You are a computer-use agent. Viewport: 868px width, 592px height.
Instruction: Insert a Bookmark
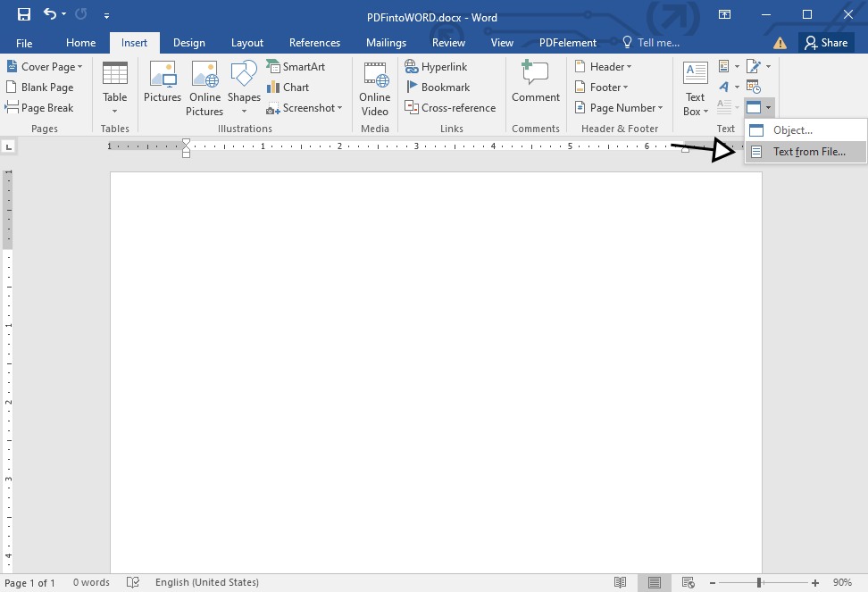tap(439, 87)
